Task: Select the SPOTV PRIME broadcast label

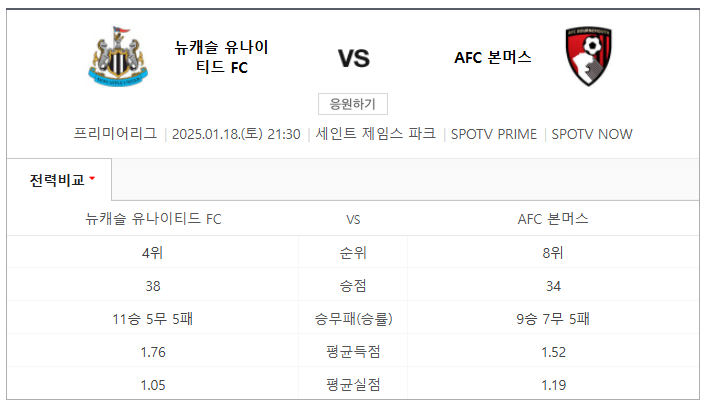Action: [494, 134]
